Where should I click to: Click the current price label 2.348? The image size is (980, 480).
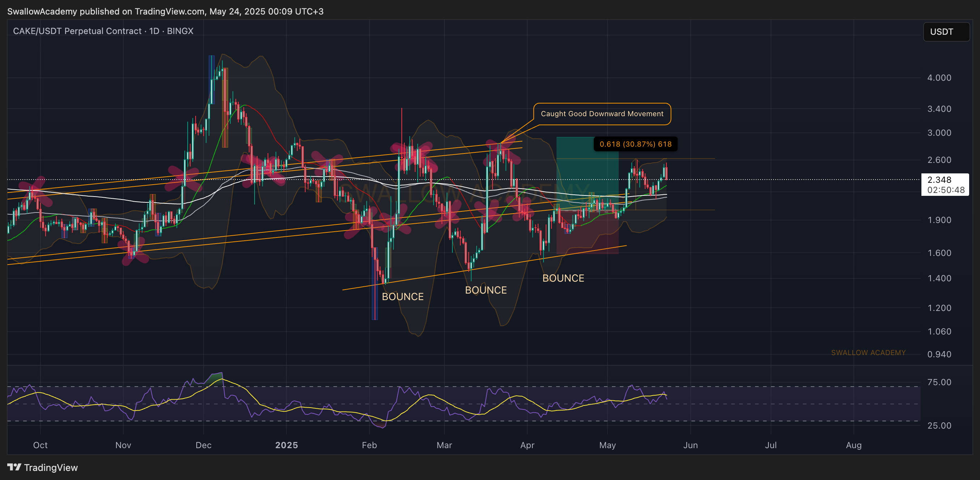point(939,180)
